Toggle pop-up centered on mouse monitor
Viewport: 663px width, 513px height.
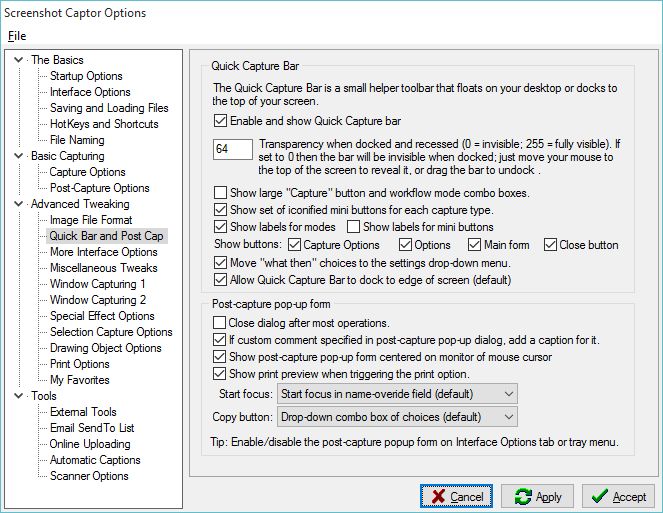[219, 357]
